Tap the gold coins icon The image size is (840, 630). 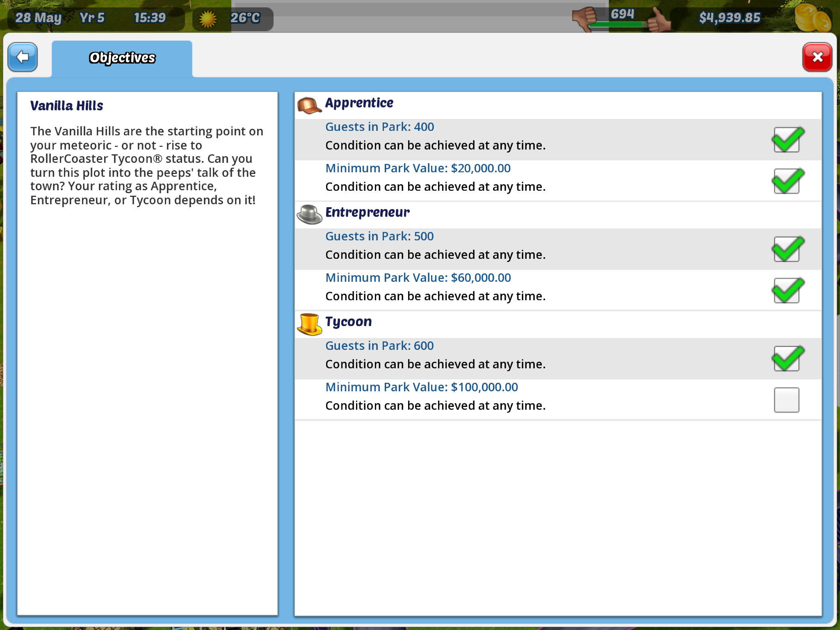pos(813,18)
